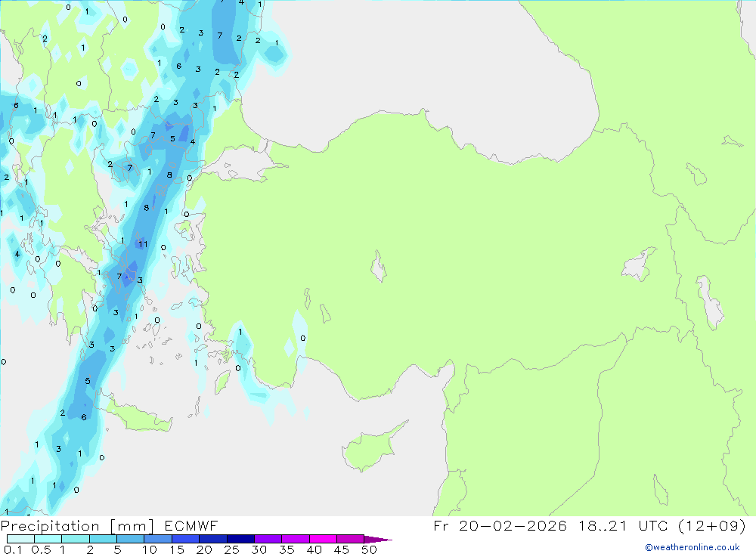Pick the 45–50 mm legend swatch

[350, 539]
